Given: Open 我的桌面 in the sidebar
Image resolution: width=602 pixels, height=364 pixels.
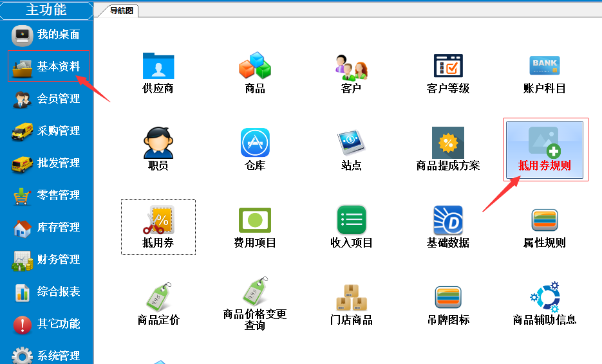Looking at the screenshot, I should (x=46, y=35).
